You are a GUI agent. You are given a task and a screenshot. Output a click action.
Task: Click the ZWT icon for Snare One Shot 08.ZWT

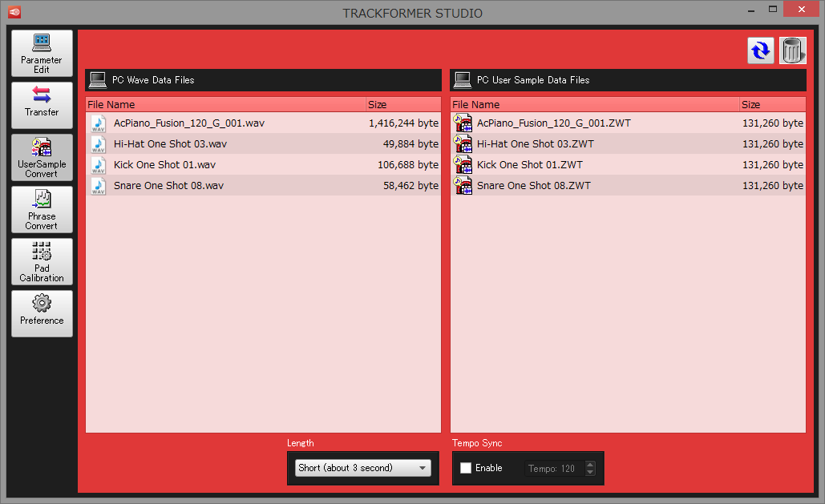coord(463,186)
